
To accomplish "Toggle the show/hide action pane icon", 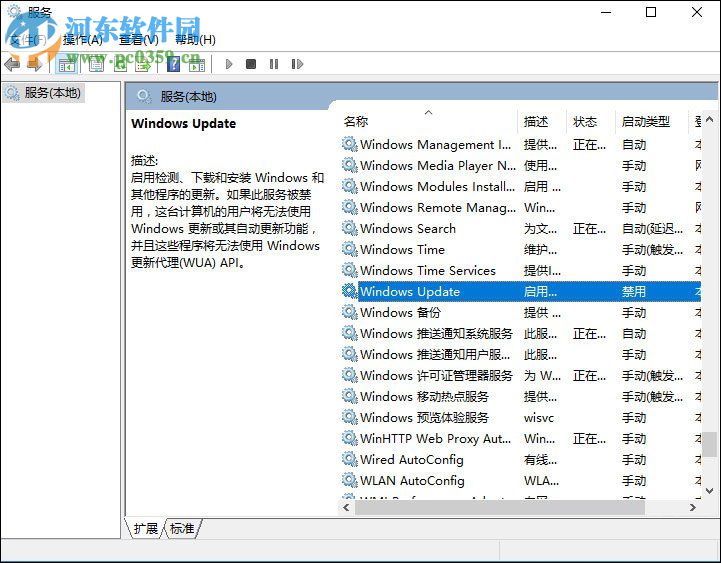I will (197, 64).
